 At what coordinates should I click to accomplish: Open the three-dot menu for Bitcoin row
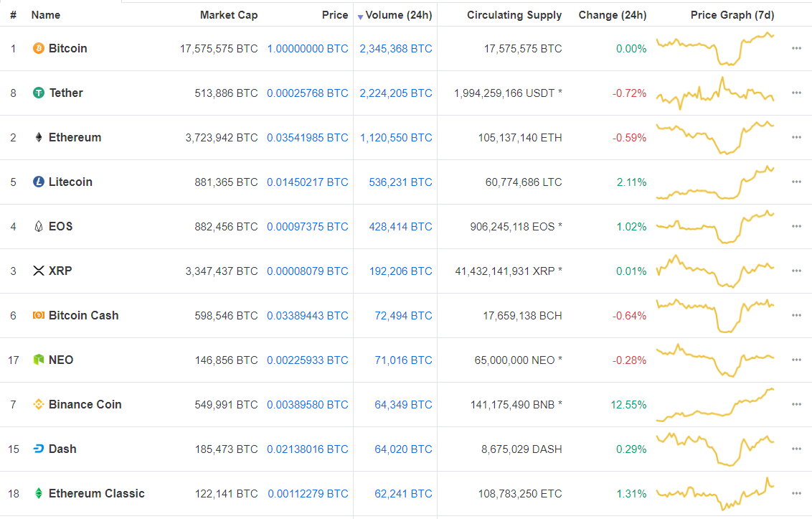pos(796,49)
